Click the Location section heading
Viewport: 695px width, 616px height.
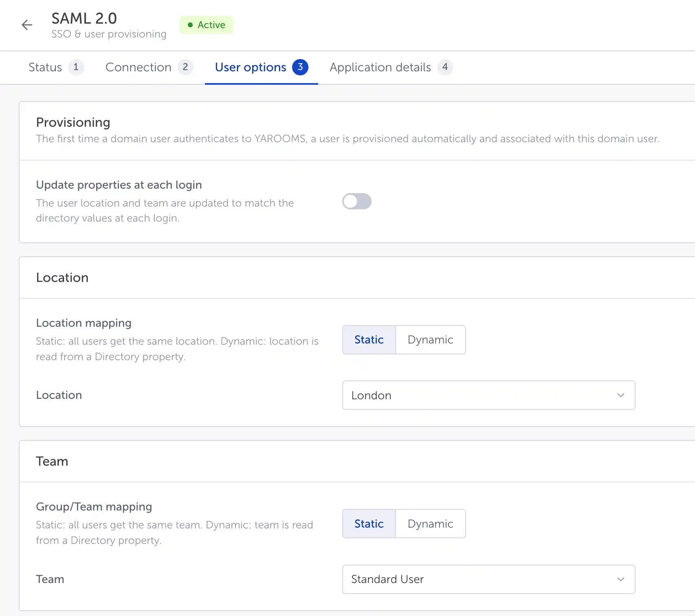(62, 277)
